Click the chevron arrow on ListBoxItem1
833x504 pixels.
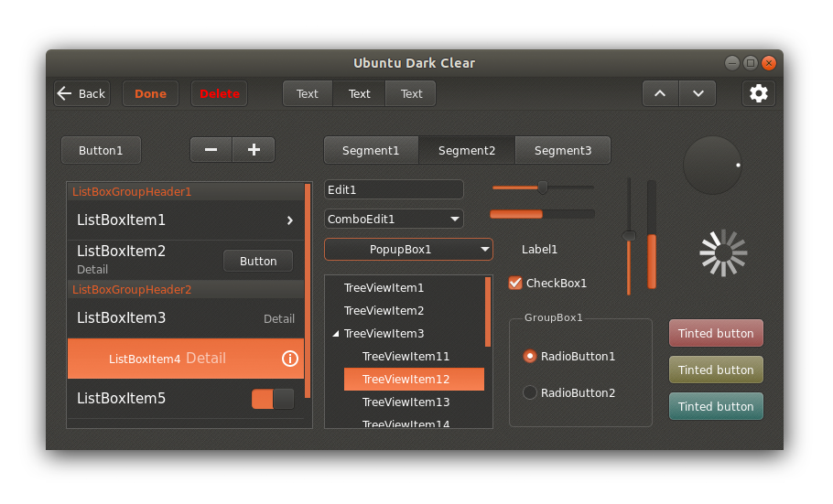tap(290, 220)
